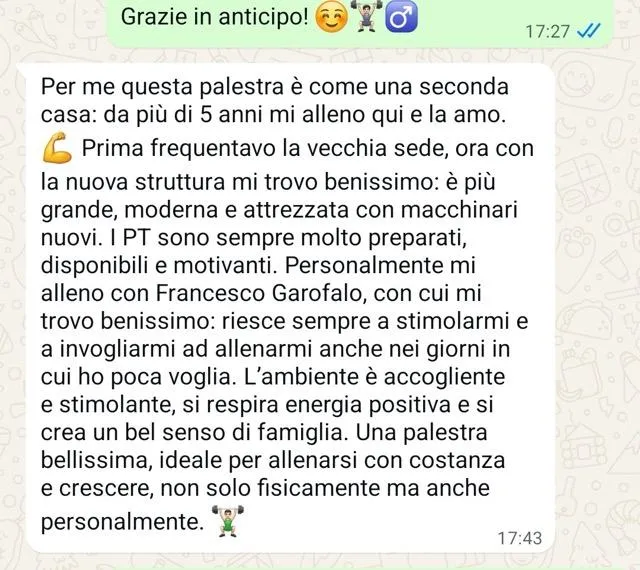This screenshot has width=640, height=570.
Task: Select the "Grazie in anticipo!" text
Action: pos(215,17)
